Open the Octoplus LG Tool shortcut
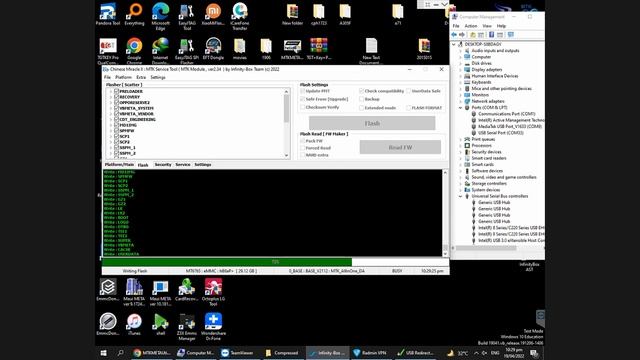 click(213, 291)
